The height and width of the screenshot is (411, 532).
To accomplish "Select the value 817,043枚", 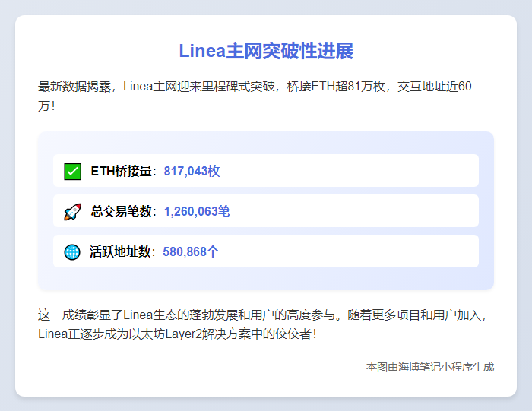I will click(x=192, y=171).
